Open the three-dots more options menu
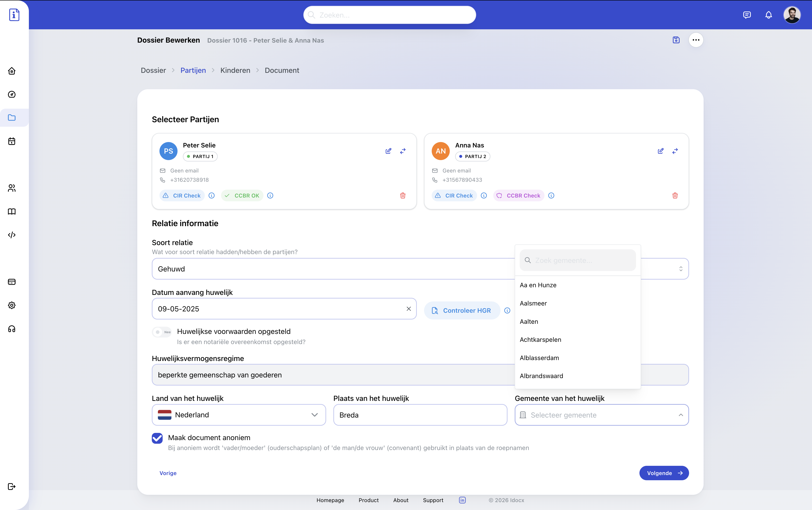The image size is (812, 510). tap(696, 40)
